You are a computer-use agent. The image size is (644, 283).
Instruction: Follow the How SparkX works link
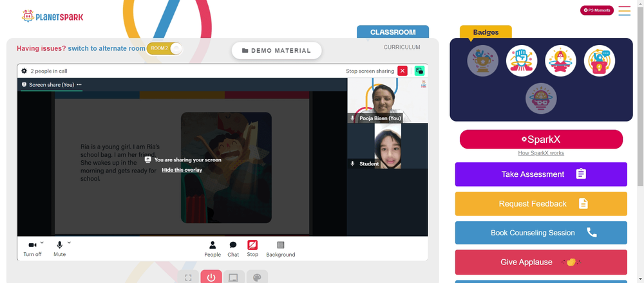[x=541, y=153]
